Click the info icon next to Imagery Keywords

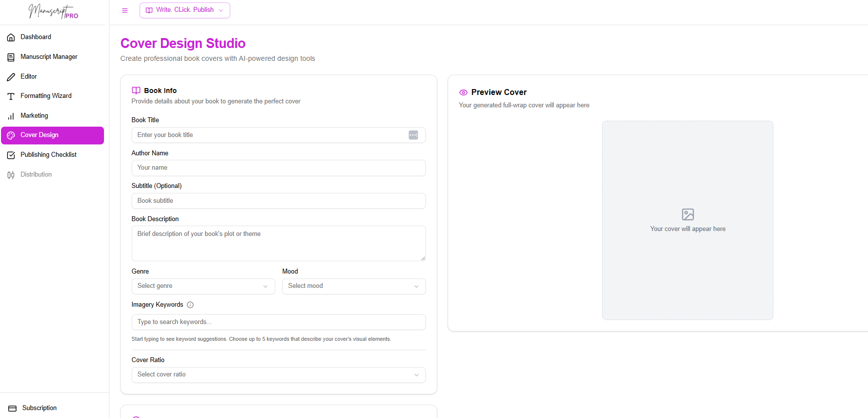click(190, 305)
